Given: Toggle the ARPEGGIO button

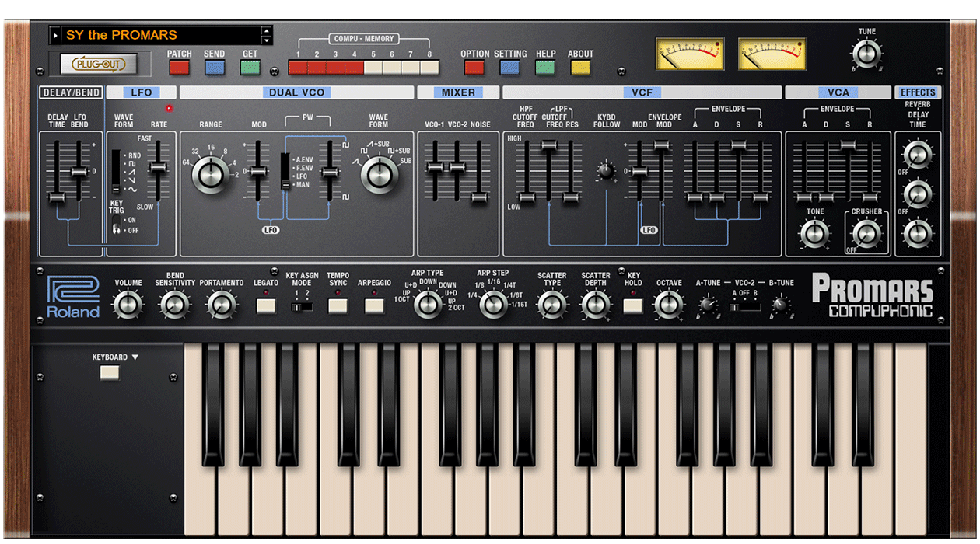Looking at the screenshot, I should click(375, 306).
